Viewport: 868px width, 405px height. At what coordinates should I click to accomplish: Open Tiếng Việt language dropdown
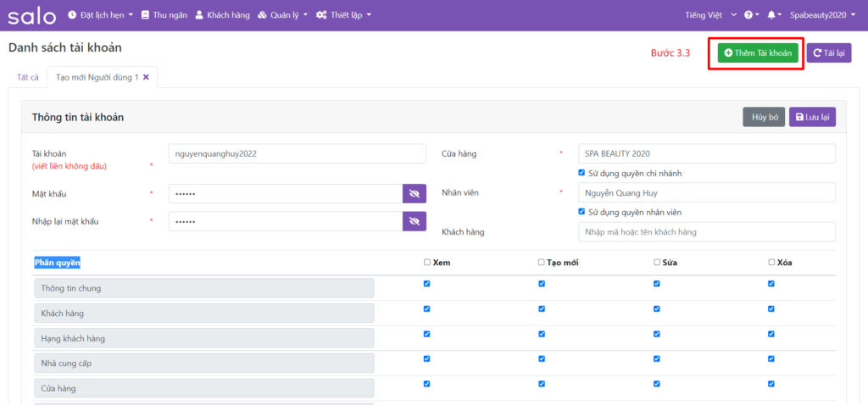coord(708,15)
